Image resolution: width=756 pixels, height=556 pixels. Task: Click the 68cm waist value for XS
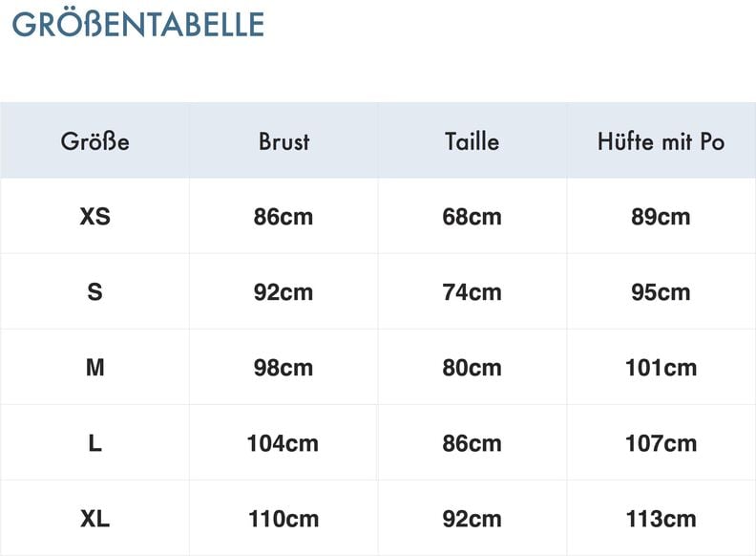[472, 217]
